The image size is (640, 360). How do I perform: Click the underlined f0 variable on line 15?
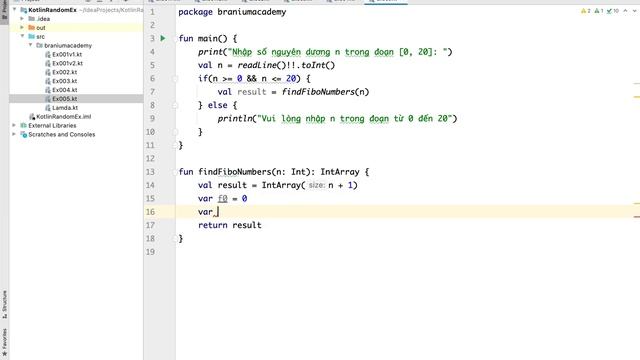pos(222,199)
